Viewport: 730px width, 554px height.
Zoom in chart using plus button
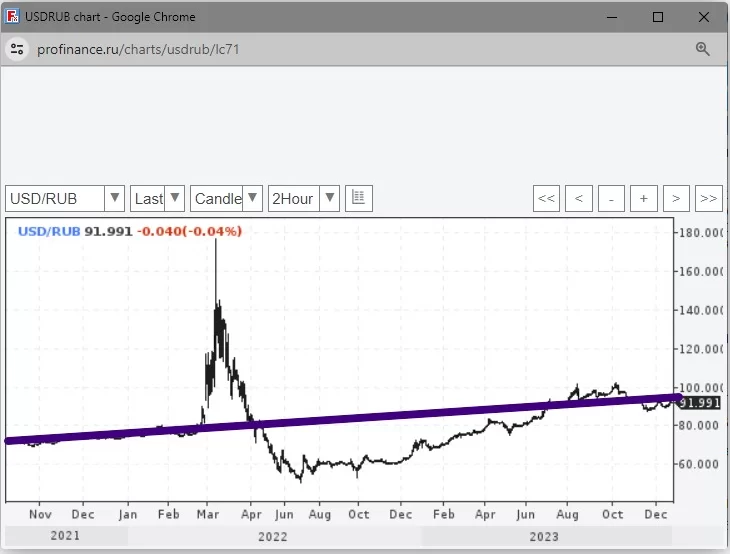point(643,198)
